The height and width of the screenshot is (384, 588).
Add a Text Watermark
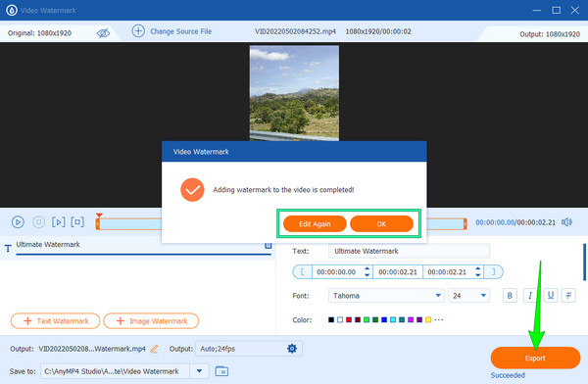[55, 321]
